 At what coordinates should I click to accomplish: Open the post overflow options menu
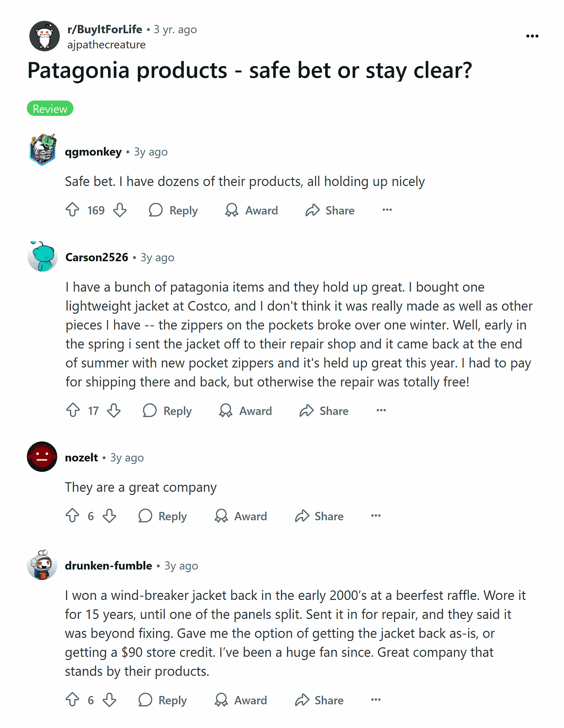click(x=532, y=36)
